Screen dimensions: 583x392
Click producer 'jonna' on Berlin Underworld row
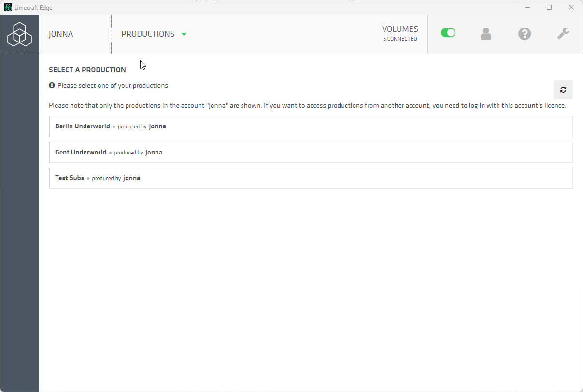[157, 126]
